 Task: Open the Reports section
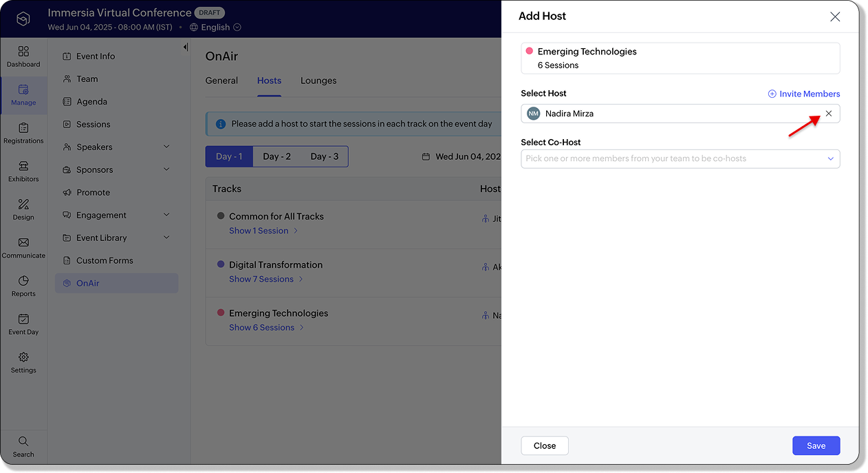23,286
